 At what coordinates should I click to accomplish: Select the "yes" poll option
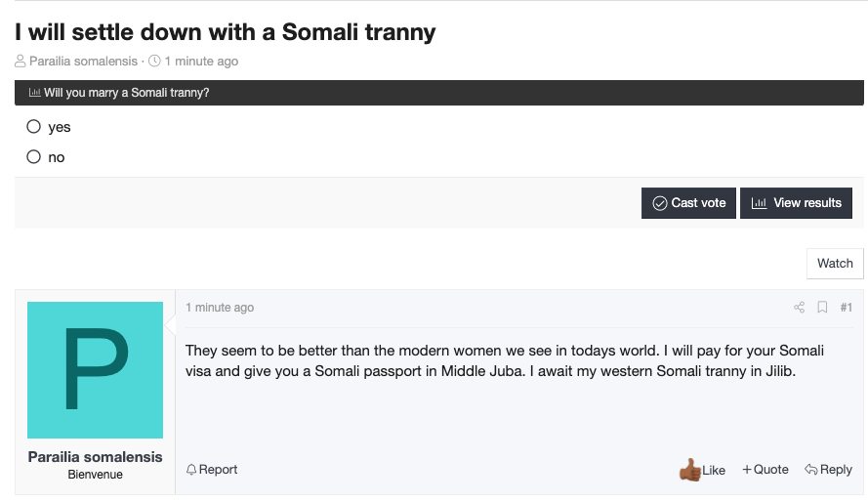[34, 127]
